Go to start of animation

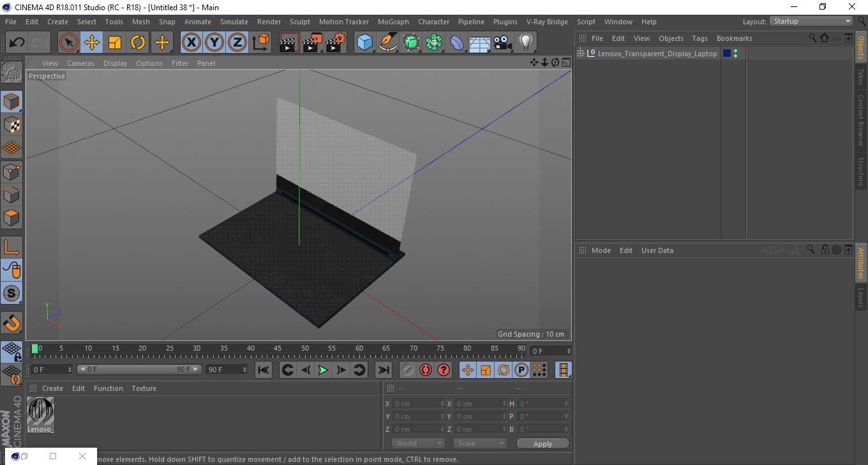(264, 370)
